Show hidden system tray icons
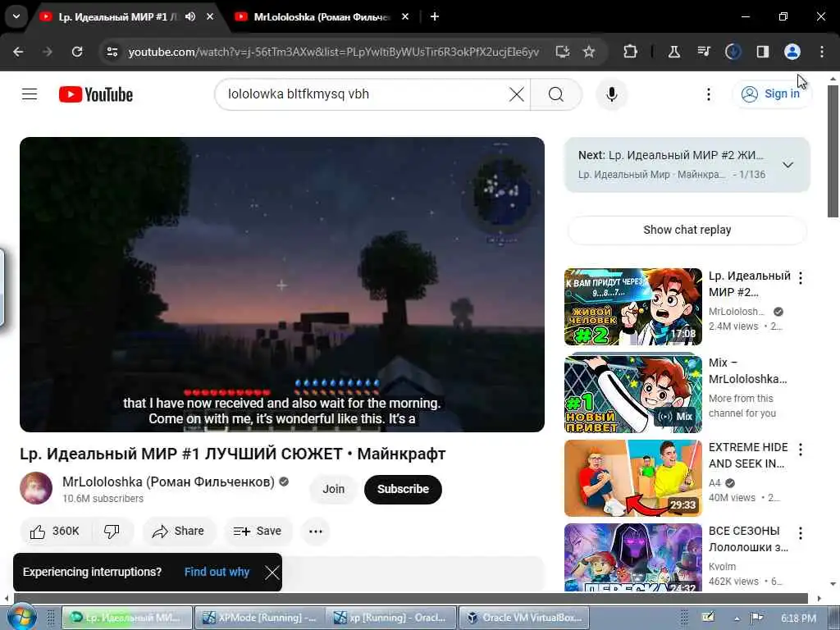The height and width of the screenshot is (630, 840). pyautogui.click(x=737, y=619)
